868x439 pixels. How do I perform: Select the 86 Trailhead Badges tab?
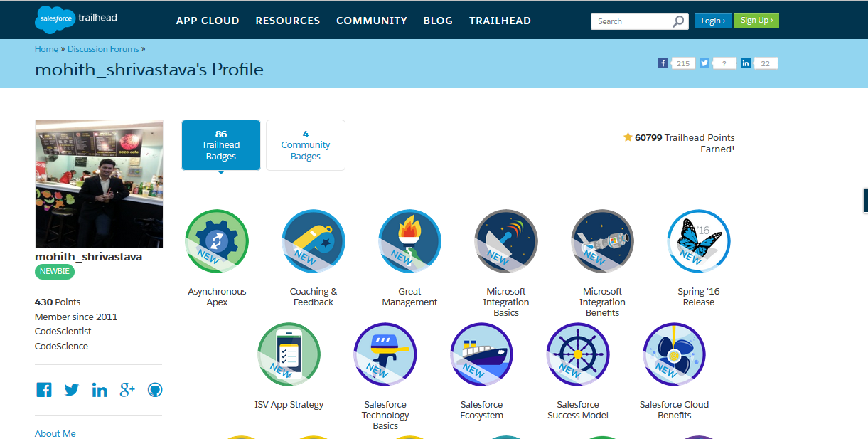point(221,145)
